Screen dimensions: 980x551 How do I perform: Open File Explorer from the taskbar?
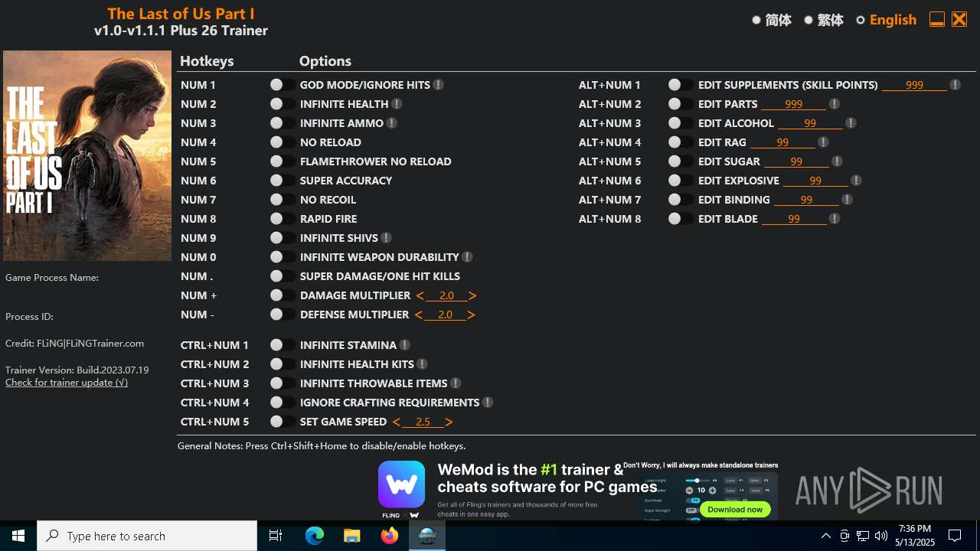(352, 536)
